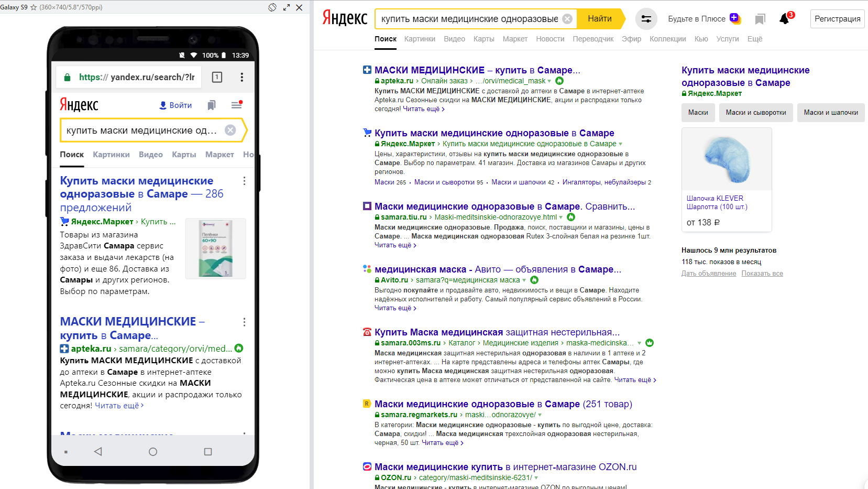Click the notifications bell icon

click(784, 19)
